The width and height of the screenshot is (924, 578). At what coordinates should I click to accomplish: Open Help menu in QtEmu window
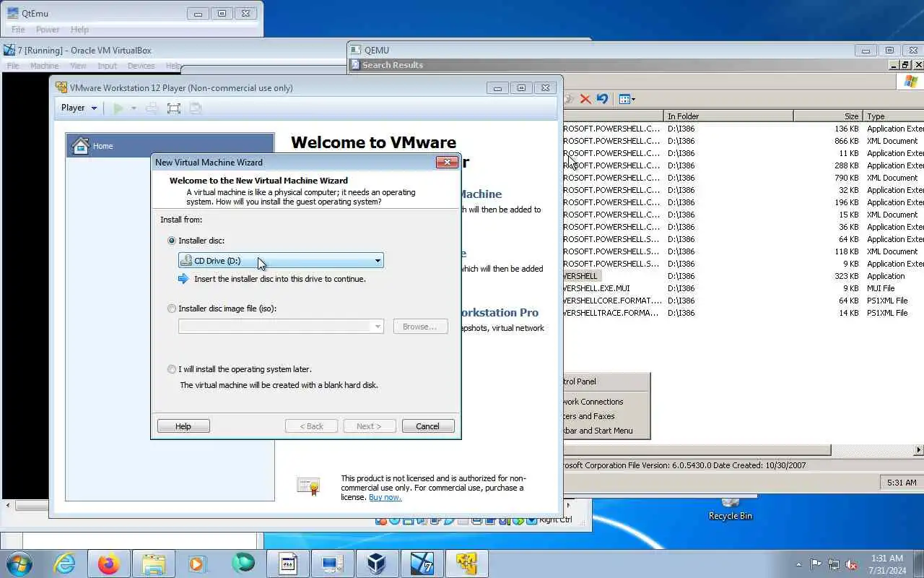coord(79,30)
